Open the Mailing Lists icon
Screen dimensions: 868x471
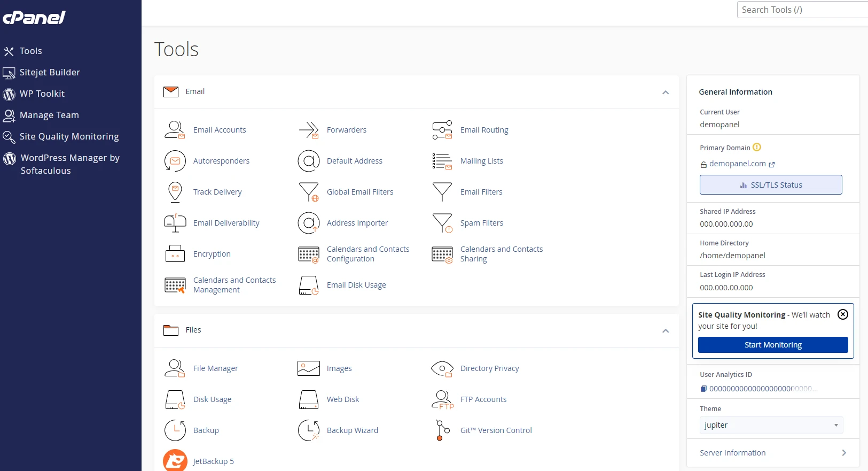point(442,161)
